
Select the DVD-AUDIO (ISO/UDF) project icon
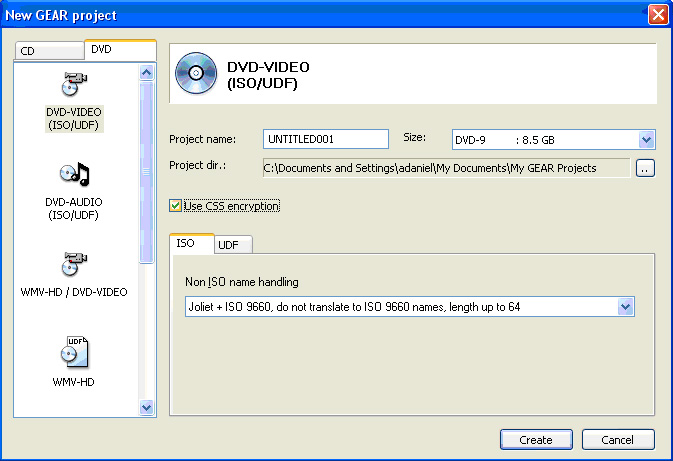click(75, 174)
